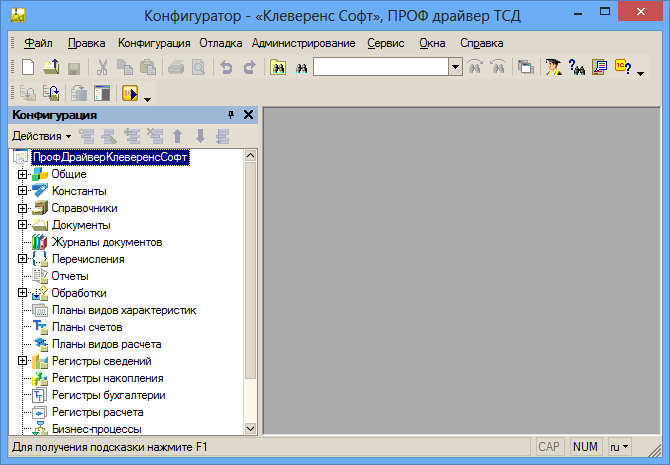Open the Справка menu
The width and height of the screenshot is (670, 465).
(x=482, y=43)
